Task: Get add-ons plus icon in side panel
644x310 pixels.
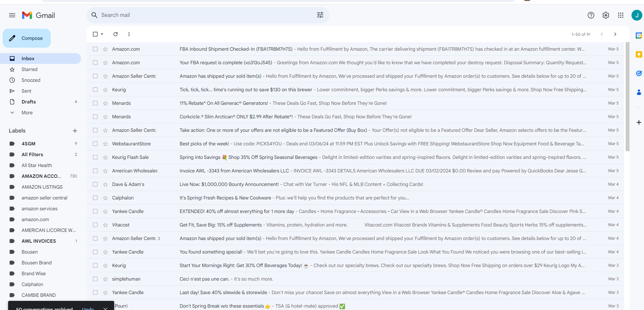Action: pos(639,122)
